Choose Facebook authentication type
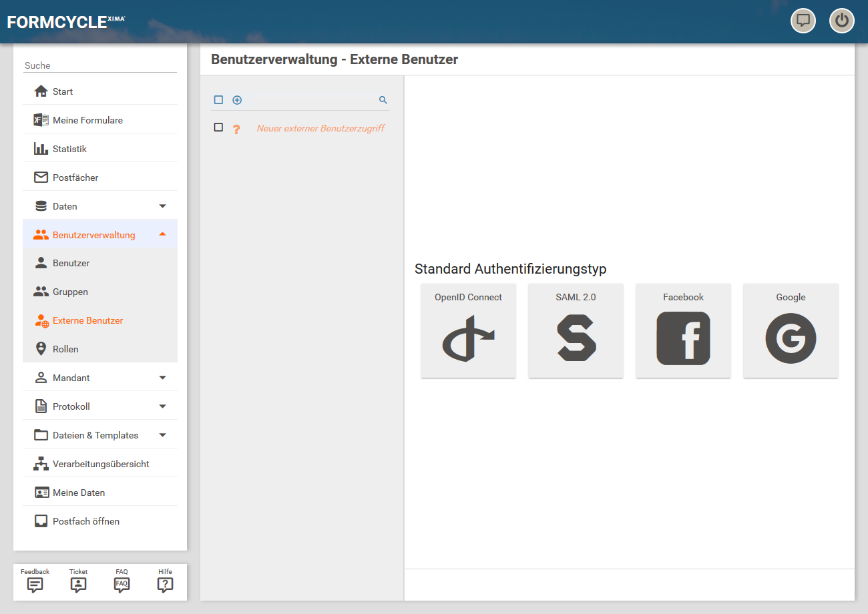This screenshot has width=868, height=614. point(683,330)
